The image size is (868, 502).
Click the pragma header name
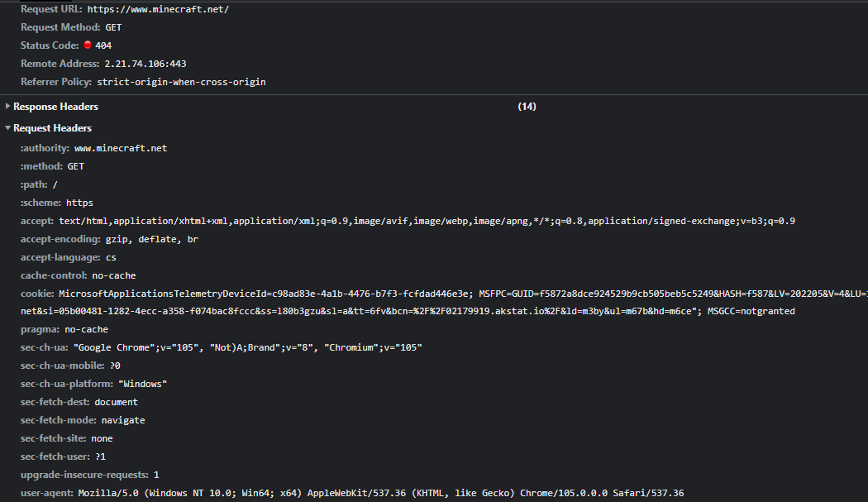point(39,329)
